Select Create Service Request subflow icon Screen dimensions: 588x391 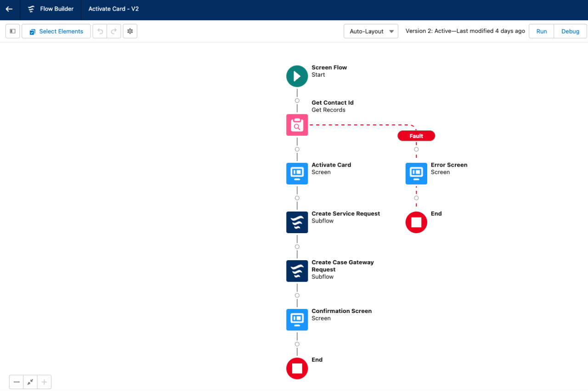[297, 222]
